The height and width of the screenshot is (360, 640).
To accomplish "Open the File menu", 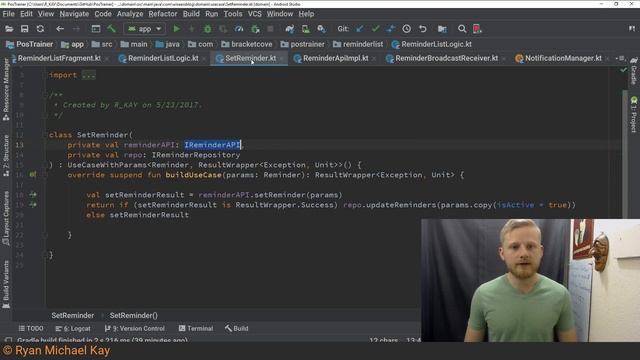I will coord(8,14).
